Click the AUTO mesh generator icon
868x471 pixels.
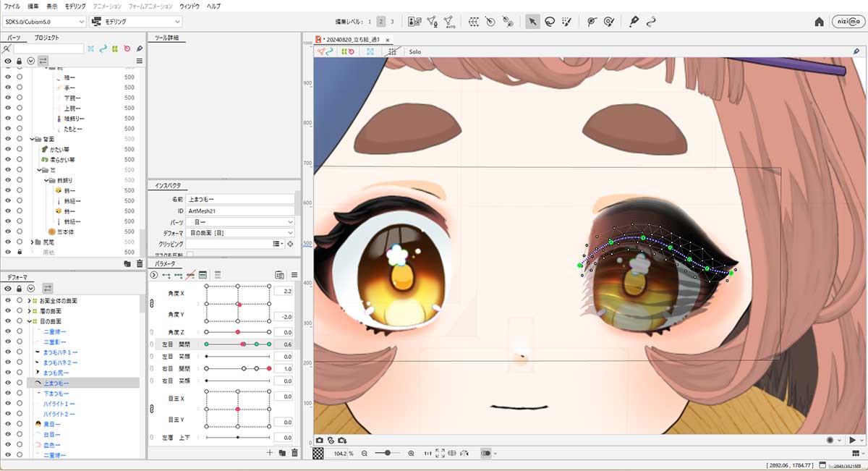(x=450, y=22)
